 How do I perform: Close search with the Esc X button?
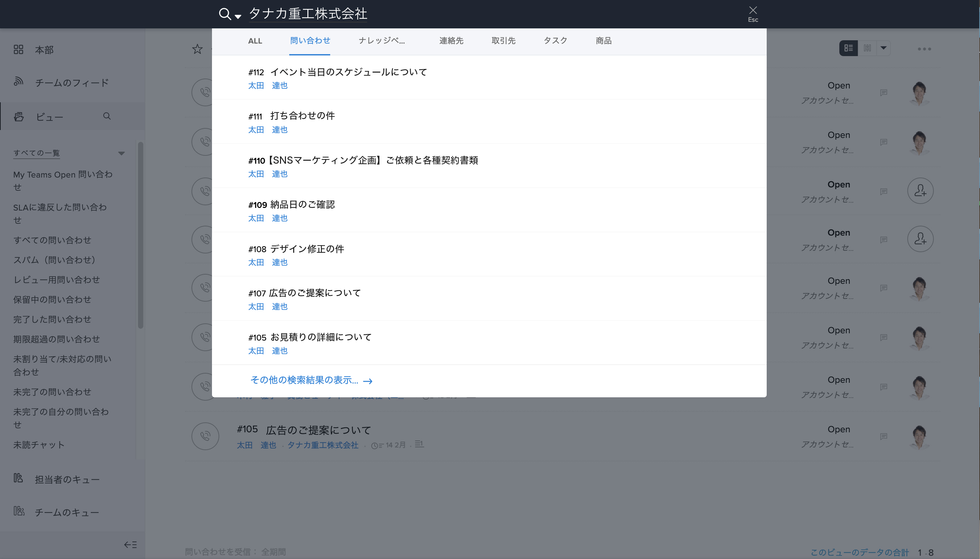pyautogui.click(x=752, y=14)
